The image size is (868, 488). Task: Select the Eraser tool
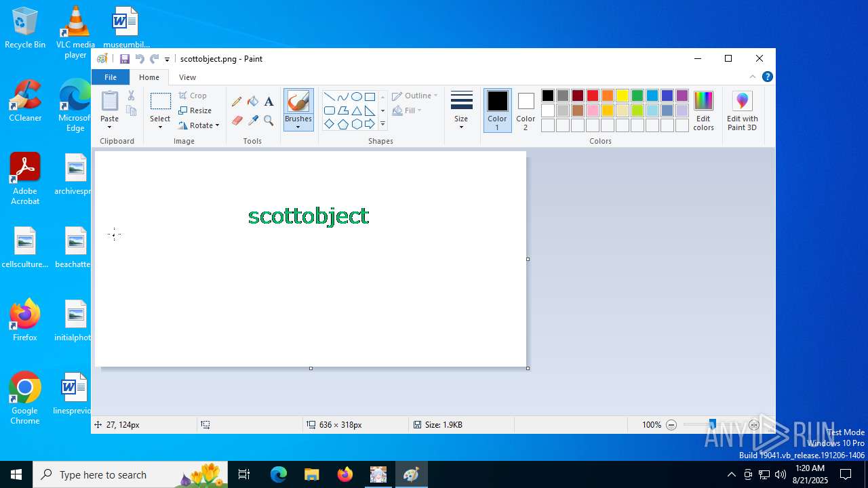(237, 121)
